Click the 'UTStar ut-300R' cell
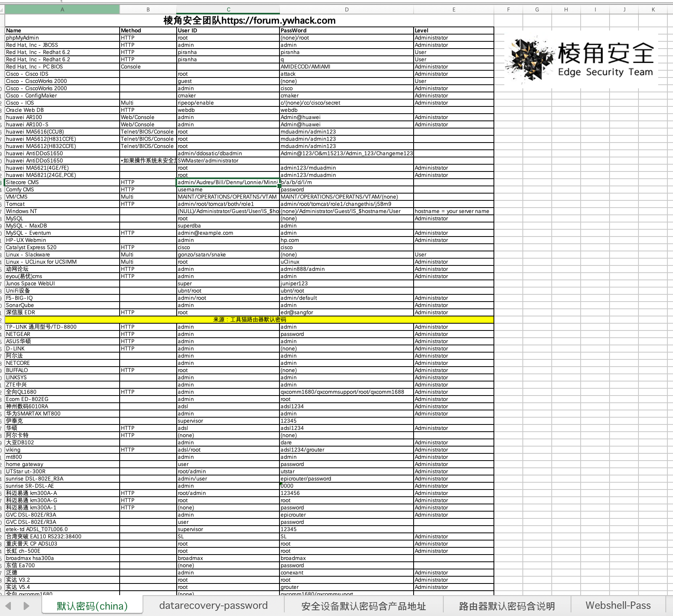Screen dimensions: 673x616 click(62, 471)
